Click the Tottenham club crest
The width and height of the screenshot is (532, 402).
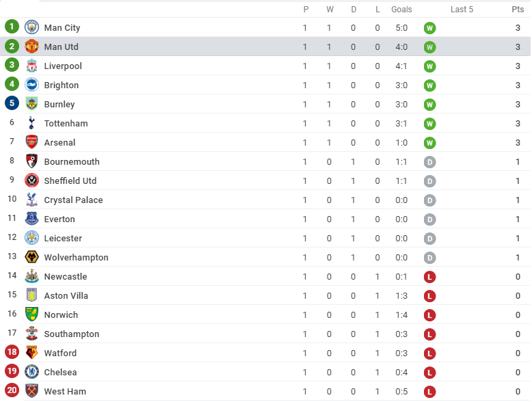point(31,123)
